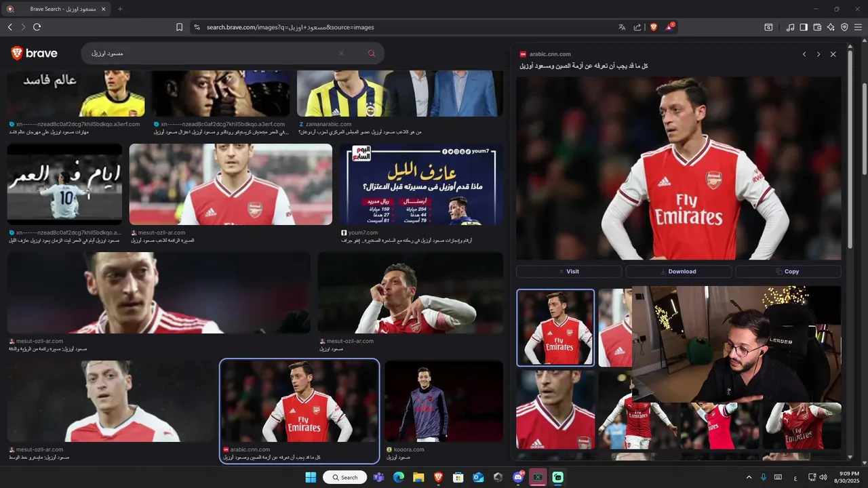Clear the search query text
868x488 pixels.
click(x=341, y=53)
